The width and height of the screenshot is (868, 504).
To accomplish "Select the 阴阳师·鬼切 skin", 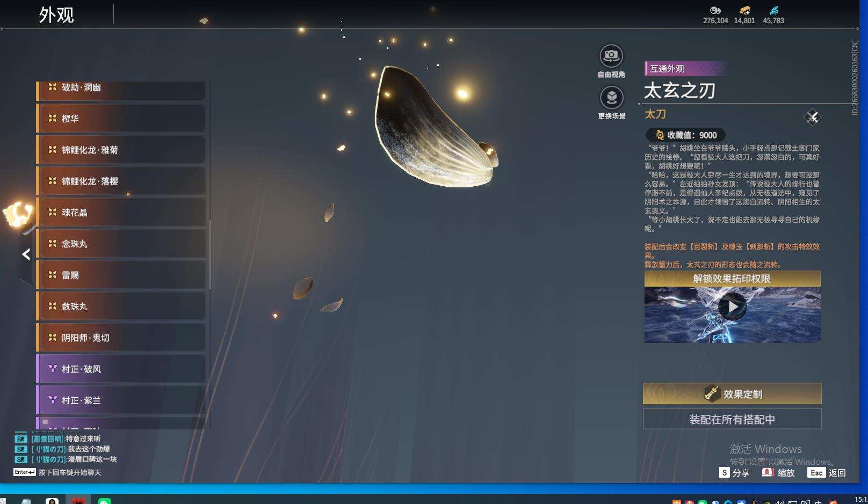I will pyautogui.click(x=121, y=338).
